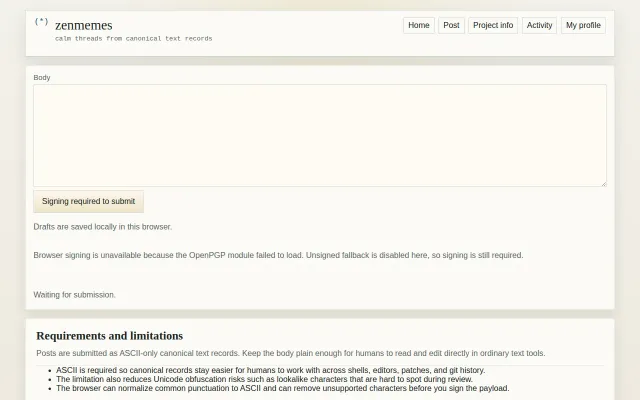Viewport: 640px width, 400px height.
Task: Click the 'Posts are submitted as ASCII-only' paragraph
Action: point(291,353)
